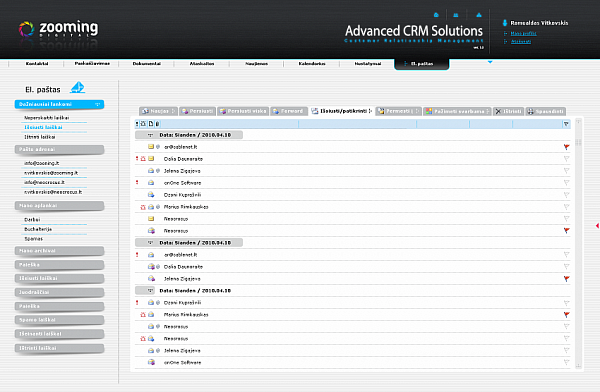
Task: Click the home icon in the header
Action: pyautogui.click(x=436, y=15)
